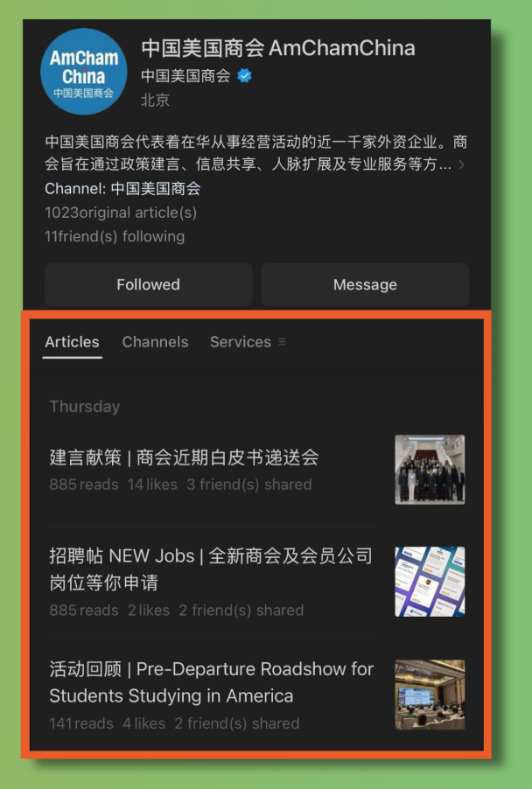Open the Services menu list icon
This screenshot has width=532, height=789.
point(283,342)
